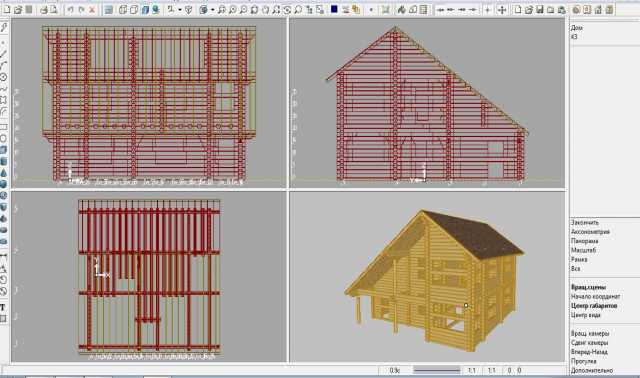Choose Масштаб in the command menu
Viewport: 640px width, 378px height.
coord(583,250)
